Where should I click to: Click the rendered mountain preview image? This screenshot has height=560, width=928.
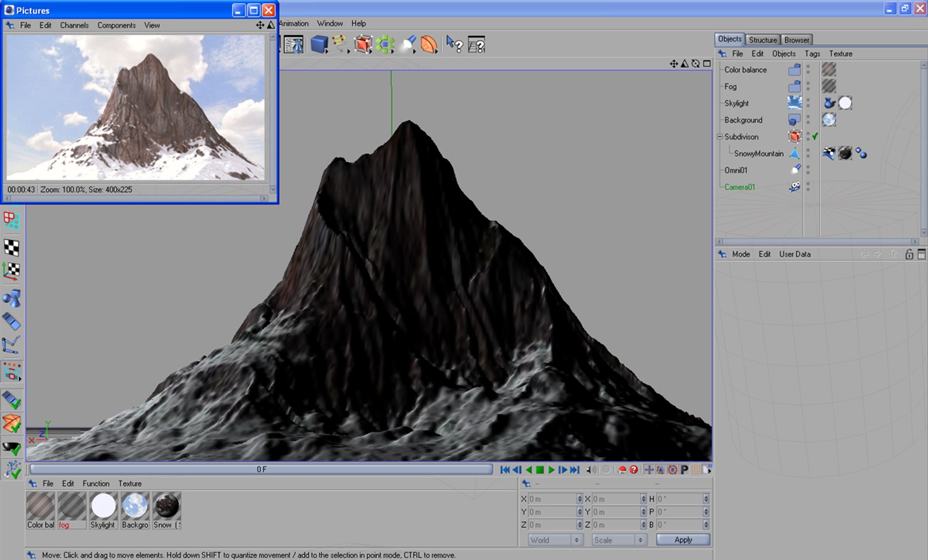tap(135, 107)
